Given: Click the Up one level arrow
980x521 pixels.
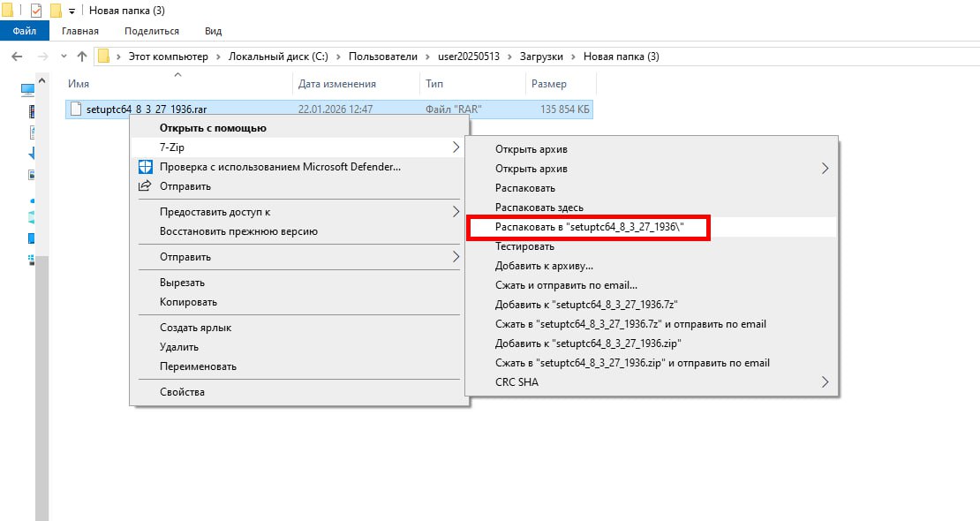Looking at the screenshot, I should 82,57.
